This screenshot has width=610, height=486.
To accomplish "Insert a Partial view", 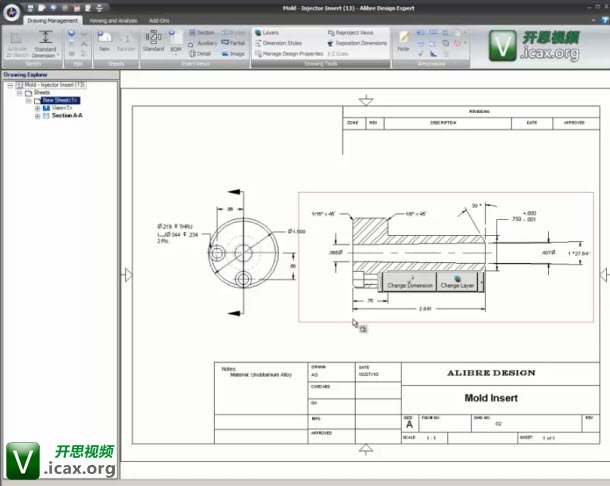I will (x=233, y=43).
